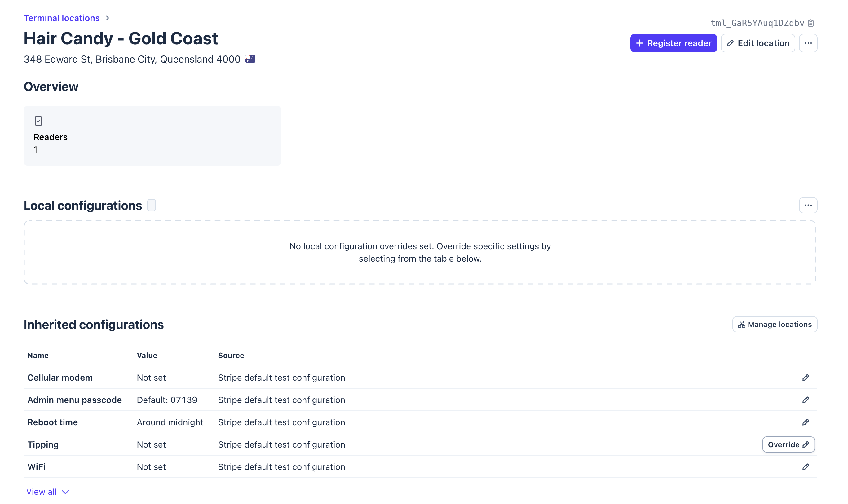Viewport: 848px width, 504px height.
Task: Click the breadcrumb chevron after Terminal locations
Action: point(108,18)
